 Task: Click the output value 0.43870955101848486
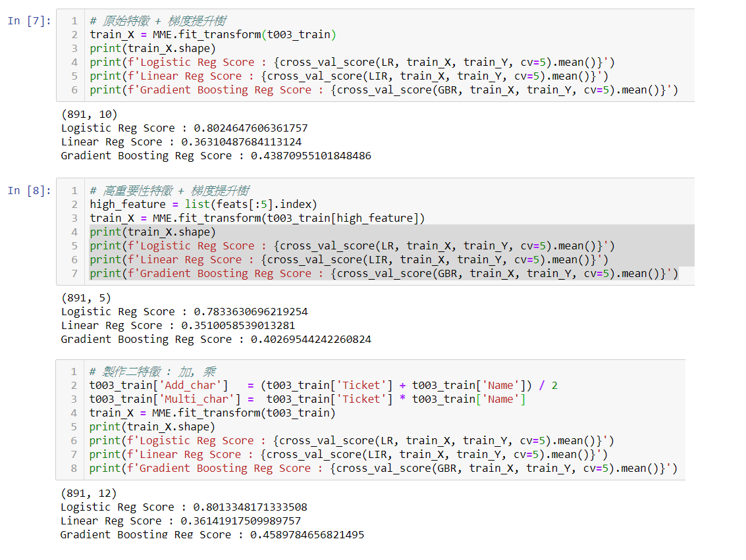pyautogui.click(x=311, y=156)
